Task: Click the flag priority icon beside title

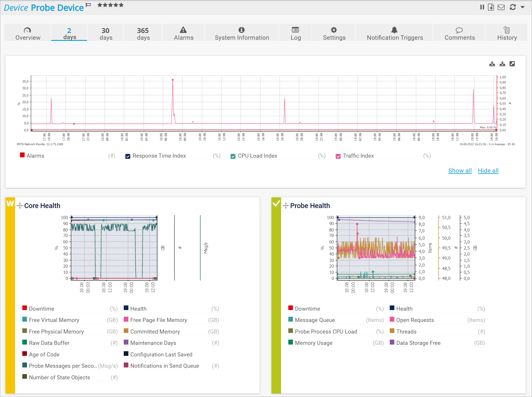Action: coord(89,5)
